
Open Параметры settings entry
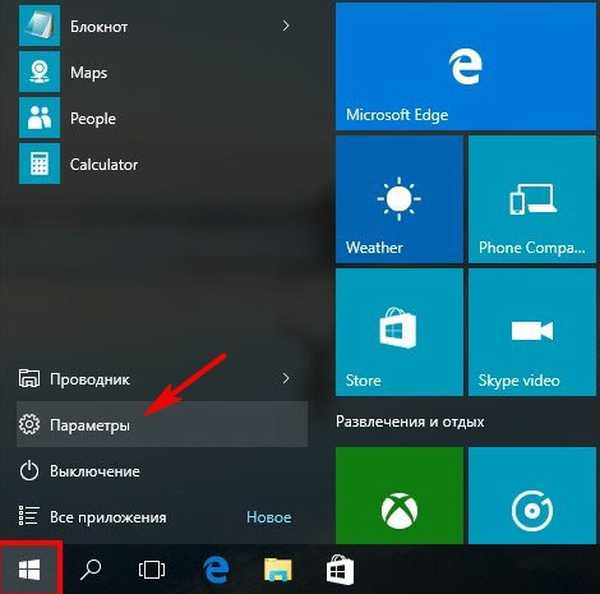(x=90, y=425)
